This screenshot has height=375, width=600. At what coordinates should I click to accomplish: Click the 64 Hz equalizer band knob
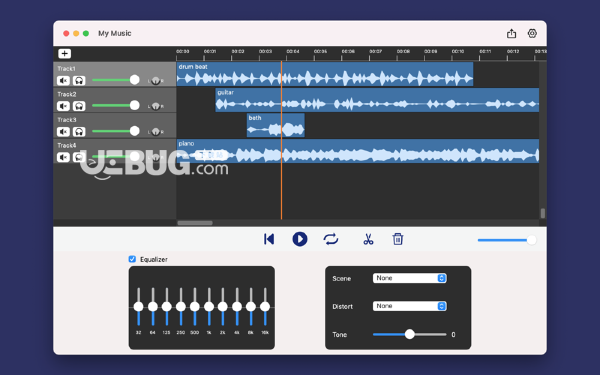click(x=153, y=307)
